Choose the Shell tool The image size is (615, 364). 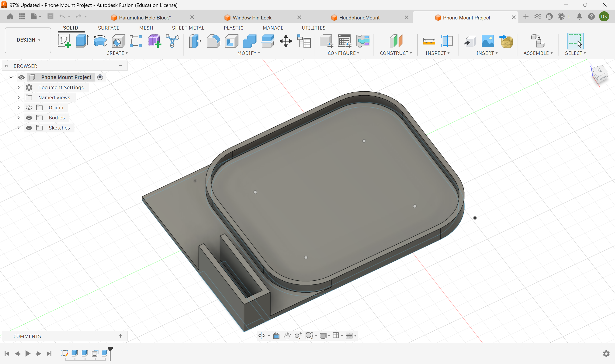[x=232, y=41]
